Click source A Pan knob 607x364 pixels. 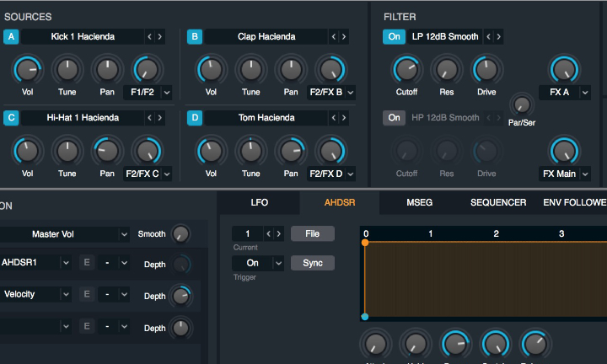coord(107,70)
